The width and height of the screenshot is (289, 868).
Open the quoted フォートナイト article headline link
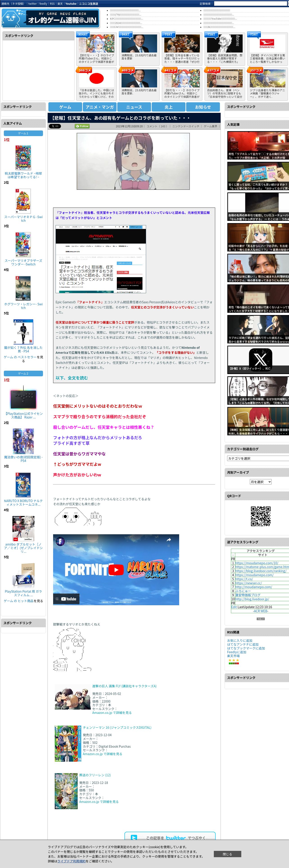(133, 215)
